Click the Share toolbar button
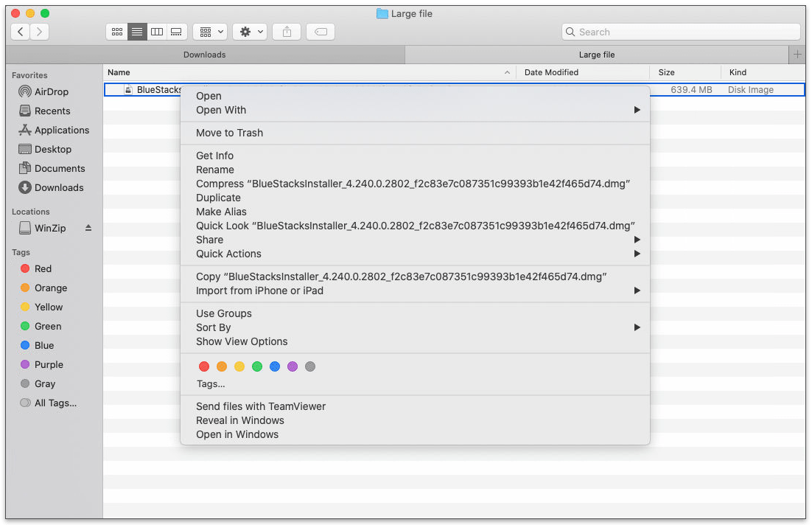Viewport: 812px width, 525px height. coord(287,32)
